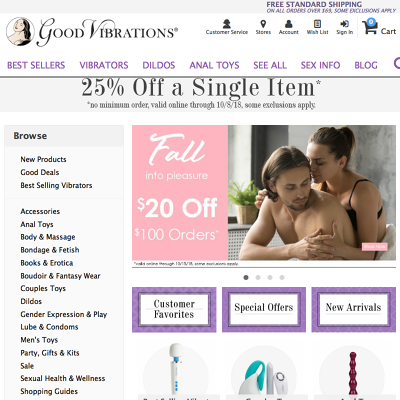This screenshot has height=400, width=400.
Task: Click the Good Vibrations logo
Action: click(x=92, y=32)
